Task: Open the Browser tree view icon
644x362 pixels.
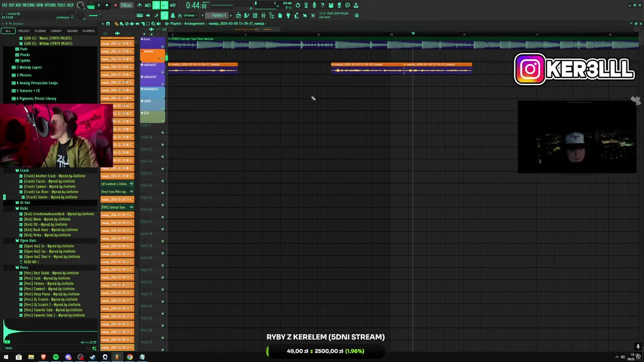Action: coord(272,16)
